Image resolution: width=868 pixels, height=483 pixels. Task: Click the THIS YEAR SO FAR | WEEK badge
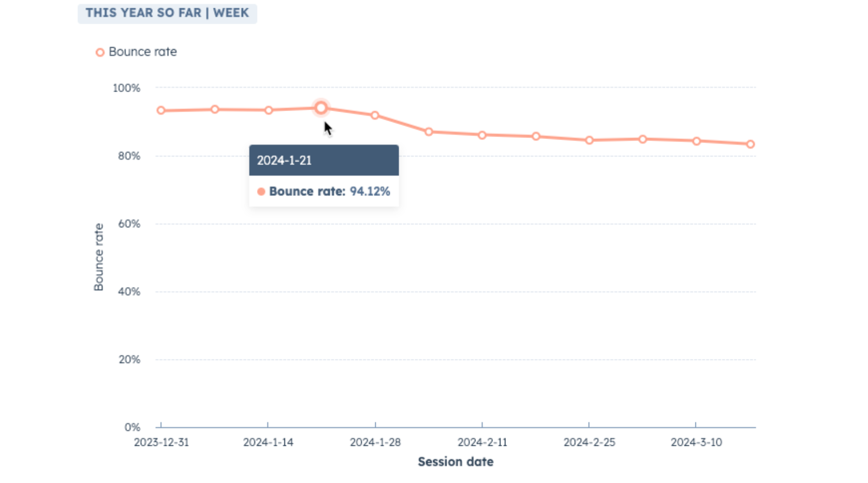167,13
